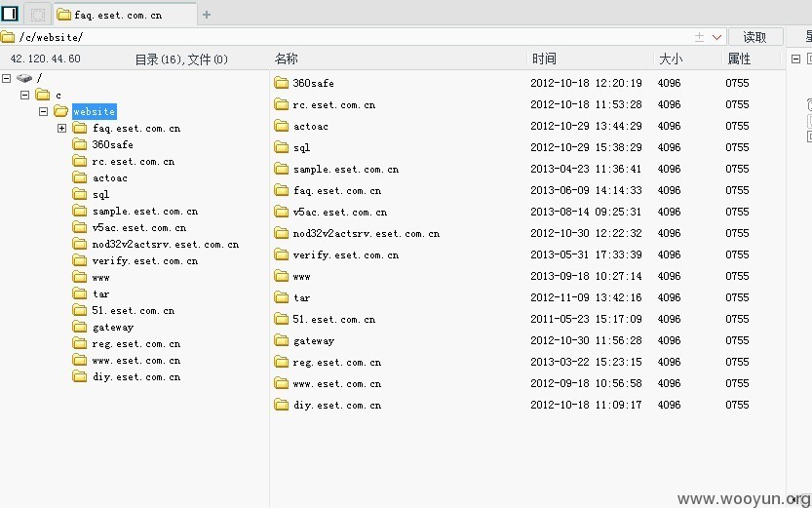Screen dimensions: 812x508
Task: Select tar folder in the directory tree
Action: tap(101, 294)
